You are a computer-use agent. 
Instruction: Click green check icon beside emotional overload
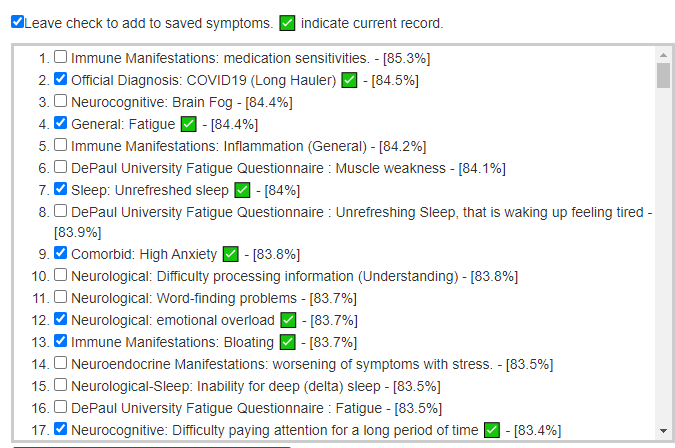[288, 320]
